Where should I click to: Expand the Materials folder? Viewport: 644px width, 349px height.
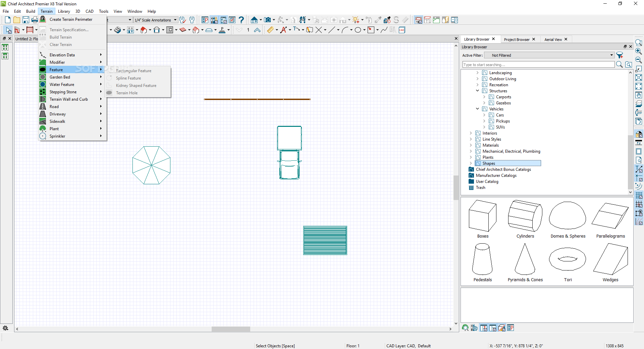(471, 145)
